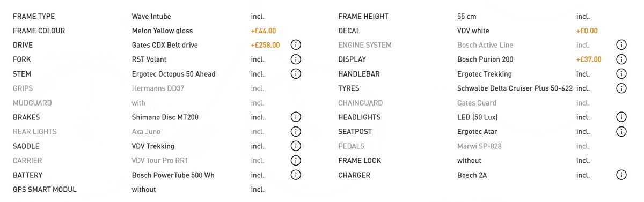
Task: Click the FRAME LOCK without option
Action: tap(470, 161)
